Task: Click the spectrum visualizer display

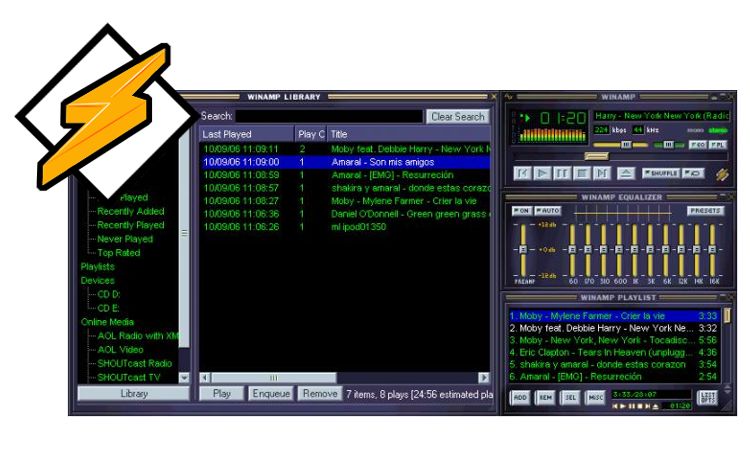Action: coord(552,135)
